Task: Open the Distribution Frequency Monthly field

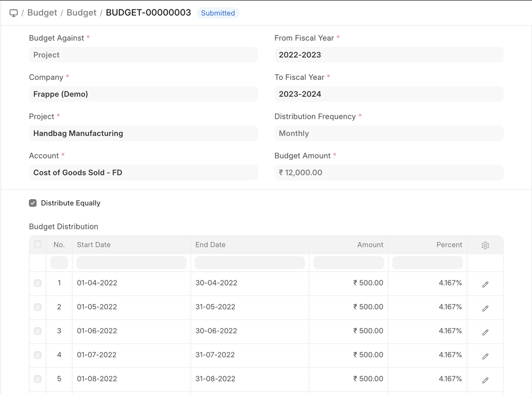Action: [388, 133]
